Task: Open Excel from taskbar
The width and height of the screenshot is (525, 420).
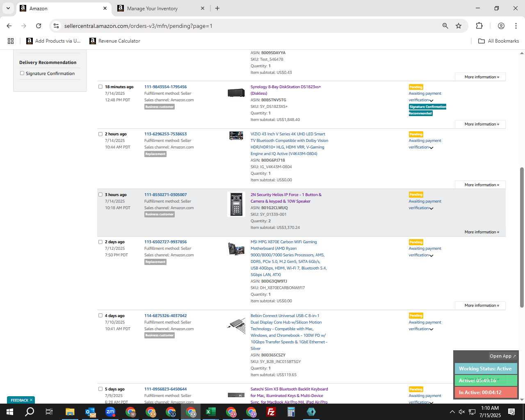Action: click(210, 412)
